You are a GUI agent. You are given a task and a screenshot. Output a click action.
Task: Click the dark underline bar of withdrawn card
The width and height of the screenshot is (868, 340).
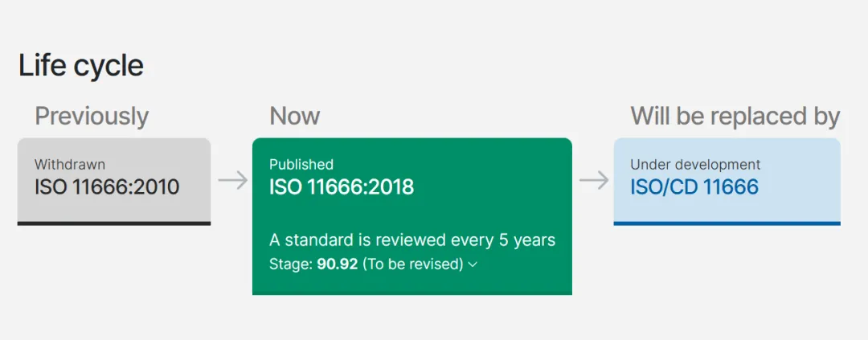[x=113, y=223]
